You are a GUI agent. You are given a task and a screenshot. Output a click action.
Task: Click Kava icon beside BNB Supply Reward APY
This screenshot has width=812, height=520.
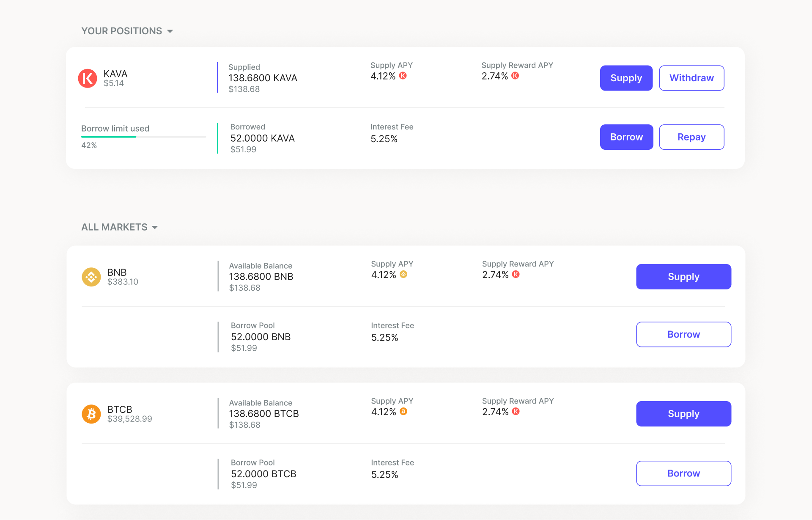(x=516, y=274)
